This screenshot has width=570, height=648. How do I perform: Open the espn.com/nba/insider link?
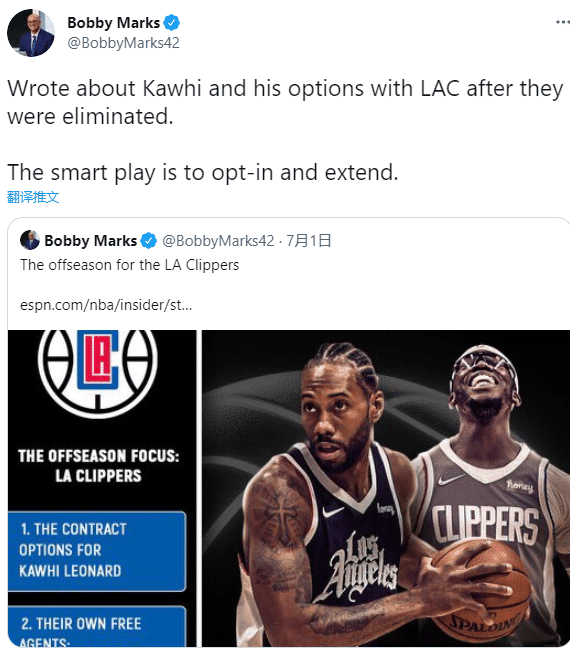click(106, 305)
